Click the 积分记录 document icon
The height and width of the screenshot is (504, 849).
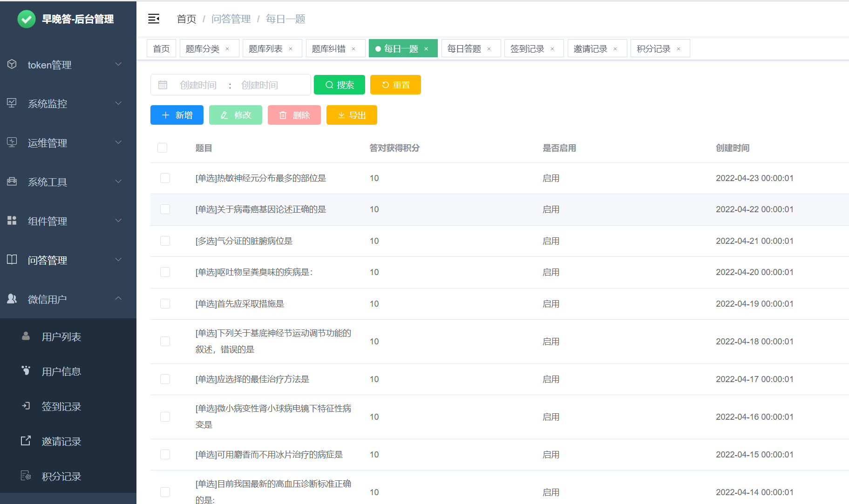click(x=26, y=476)
